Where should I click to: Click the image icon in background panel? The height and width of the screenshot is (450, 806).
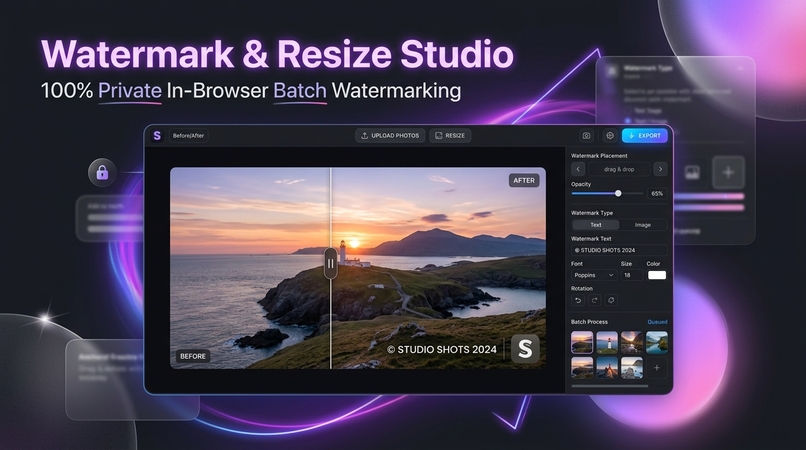692,173
